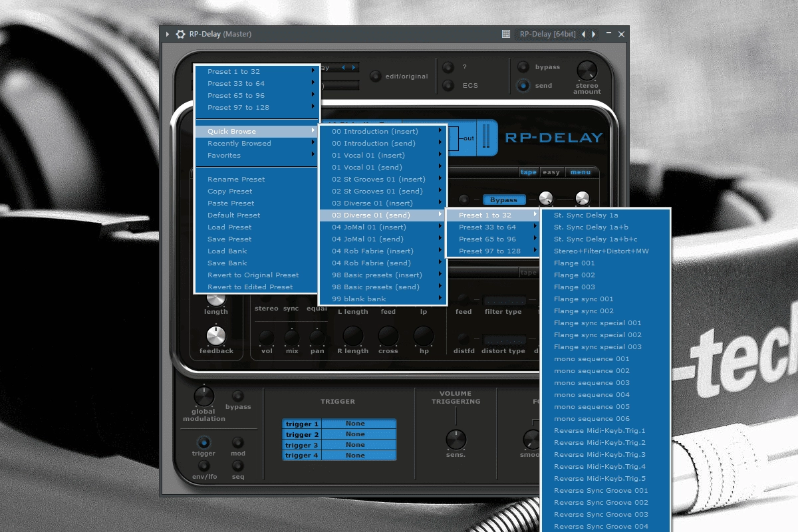Image resolution: width=798 pixels, height=532 pixels.
Task: Choose Save Bank
Action: 257,263
